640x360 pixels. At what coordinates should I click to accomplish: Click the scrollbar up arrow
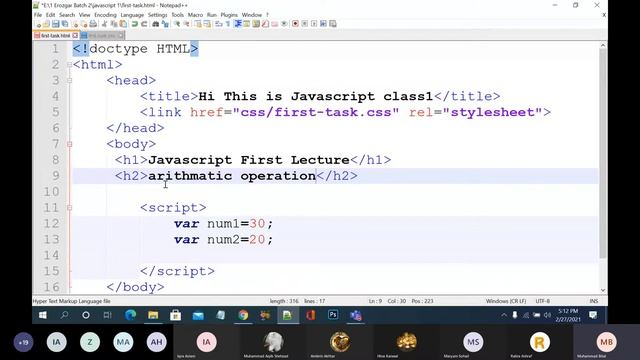[603, 45]
